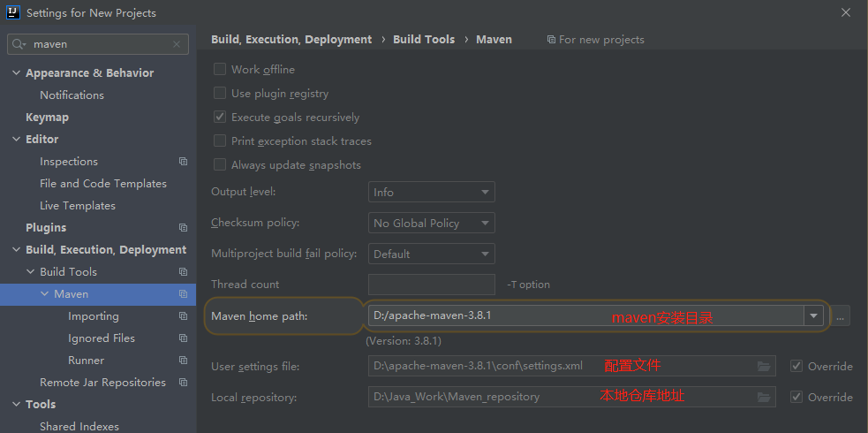Click the settings search field
Image resolution: width=868 pixels, height=433 pixels.
point(98,44)
